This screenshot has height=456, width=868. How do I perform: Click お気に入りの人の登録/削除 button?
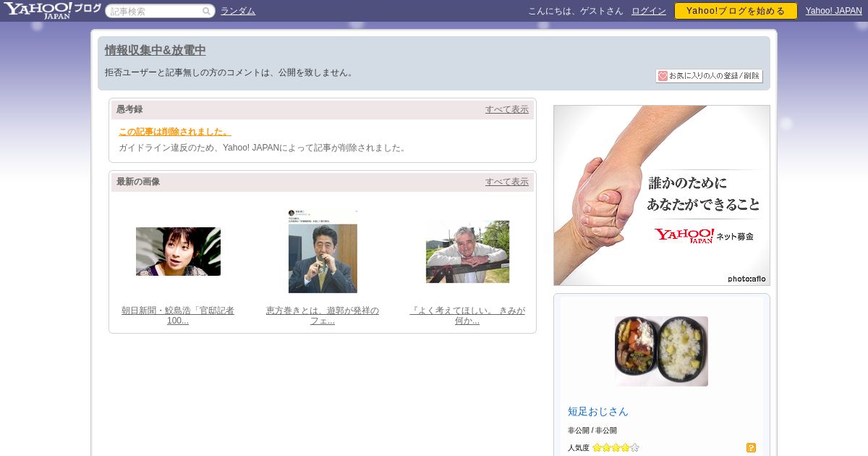click(x=709, y=76)
